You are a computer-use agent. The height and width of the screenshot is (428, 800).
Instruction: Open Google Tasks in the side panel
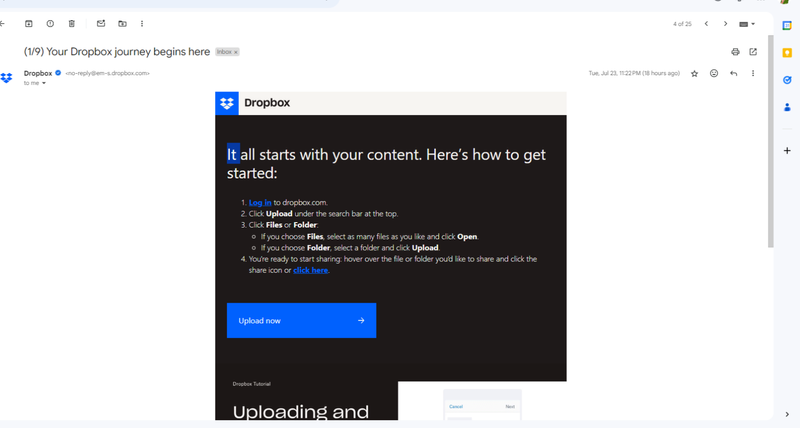click(787, 80)
